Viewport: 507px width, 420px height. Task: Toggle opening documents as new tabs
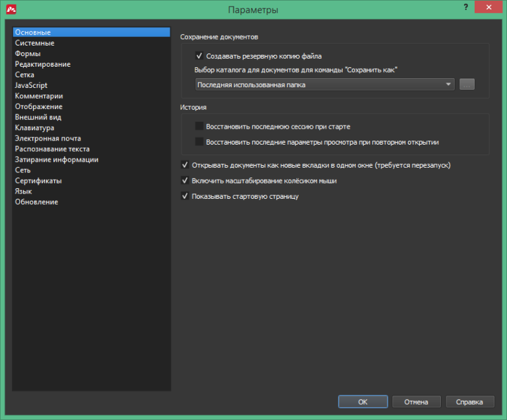coord(185,165)
